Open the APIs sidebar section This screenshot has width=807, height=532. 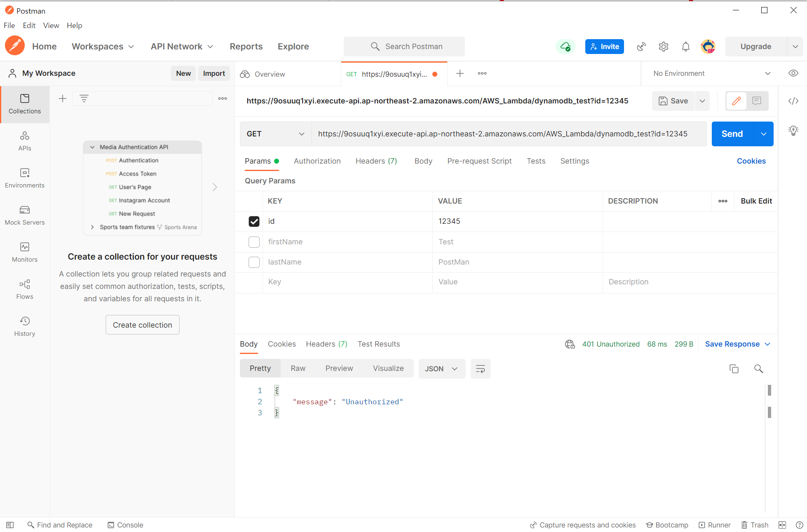point(25,141)
